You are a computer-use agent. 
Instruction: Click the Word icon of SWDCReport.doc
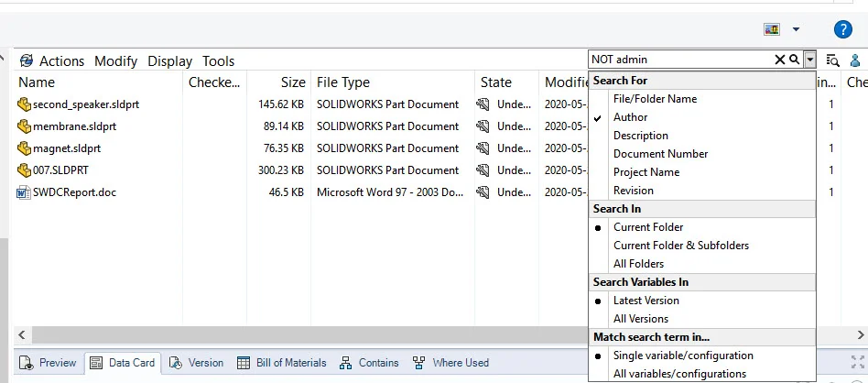24,192
